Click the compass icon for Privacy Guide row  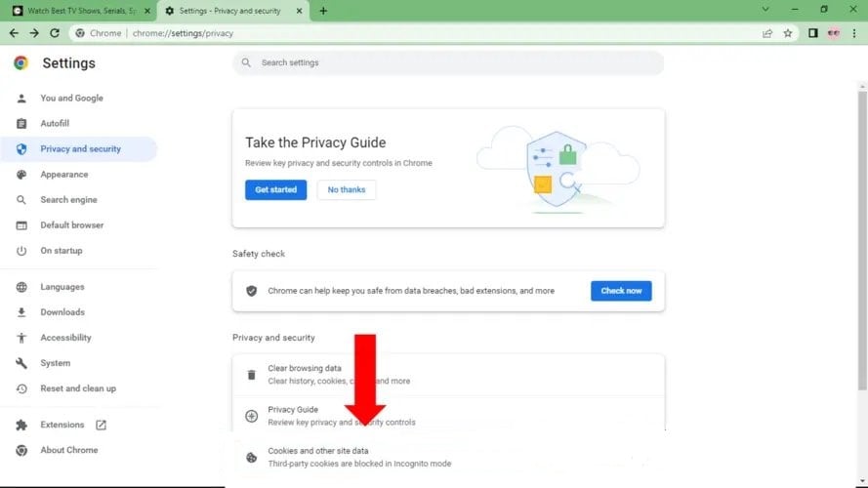click(x=251, y=416)
